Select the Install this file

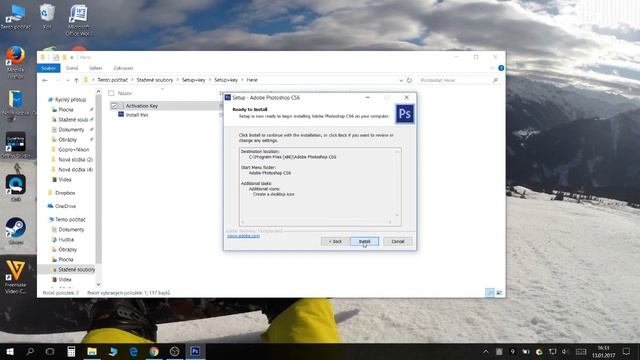coord(137,115)
